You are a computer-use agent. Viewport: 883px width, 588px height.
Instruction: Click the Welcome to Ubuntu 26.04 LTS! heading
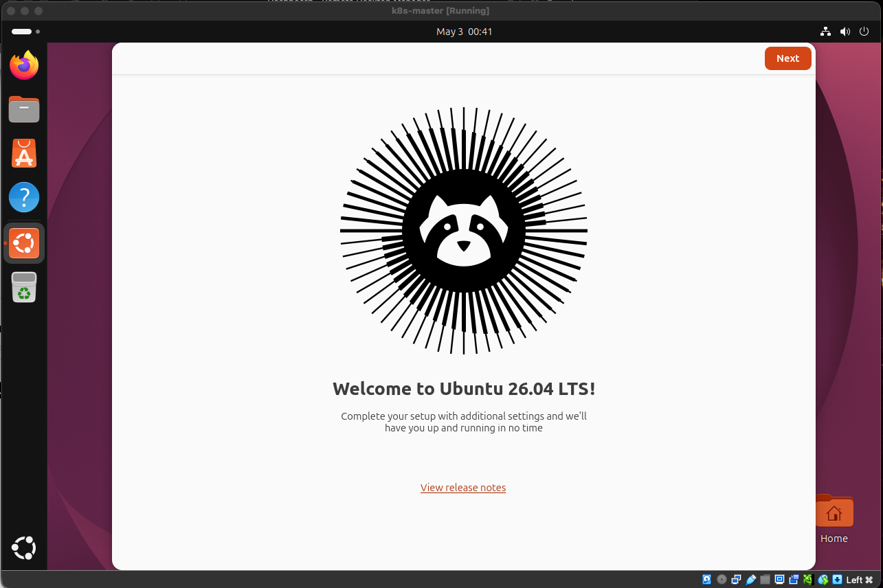click(464, 389)
